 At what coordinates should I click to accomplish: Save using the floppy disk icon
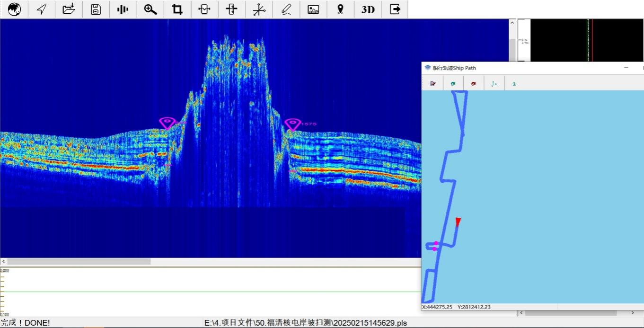(x=96, y=9)
